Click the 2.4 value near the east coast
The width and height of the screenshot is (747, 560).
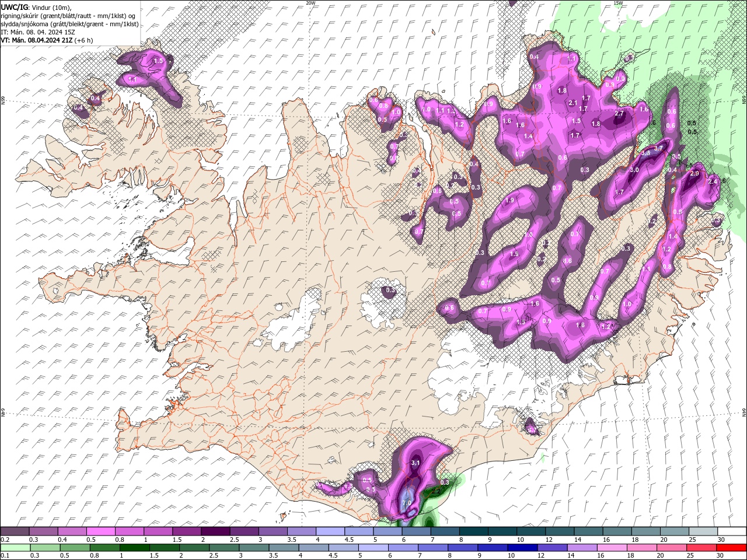point(712,182)
